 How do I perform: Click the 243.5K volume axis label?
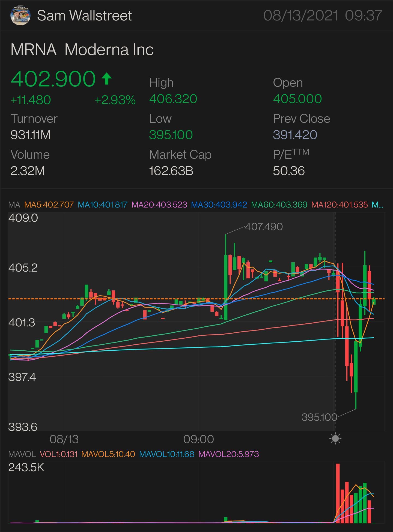click(x=26, y=467)
